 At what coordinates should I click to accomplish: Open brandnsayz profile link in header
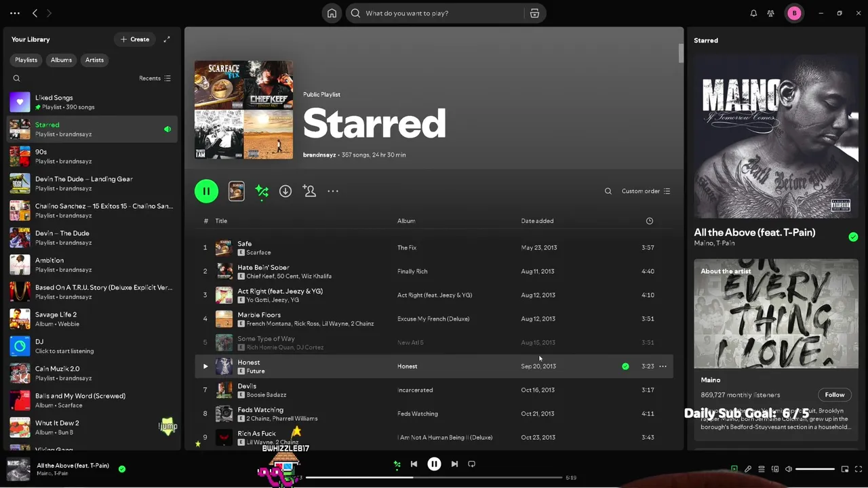319,155
